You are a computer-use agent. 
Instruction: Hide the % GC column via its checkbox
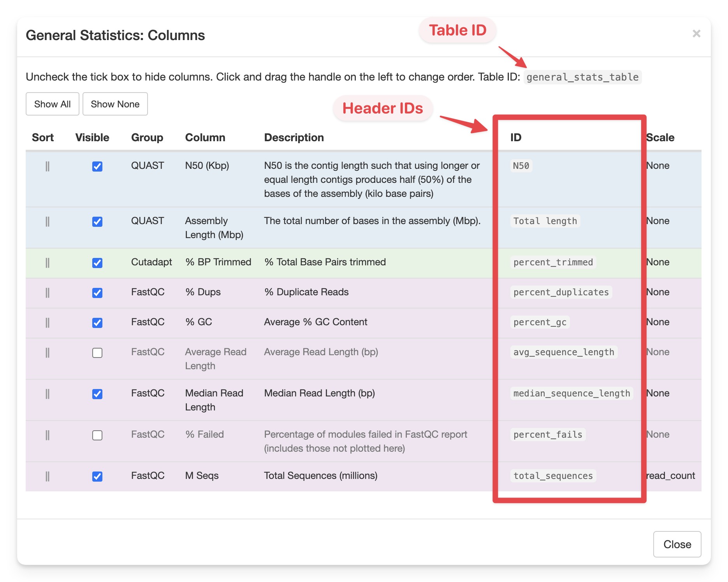pos(97,322)
